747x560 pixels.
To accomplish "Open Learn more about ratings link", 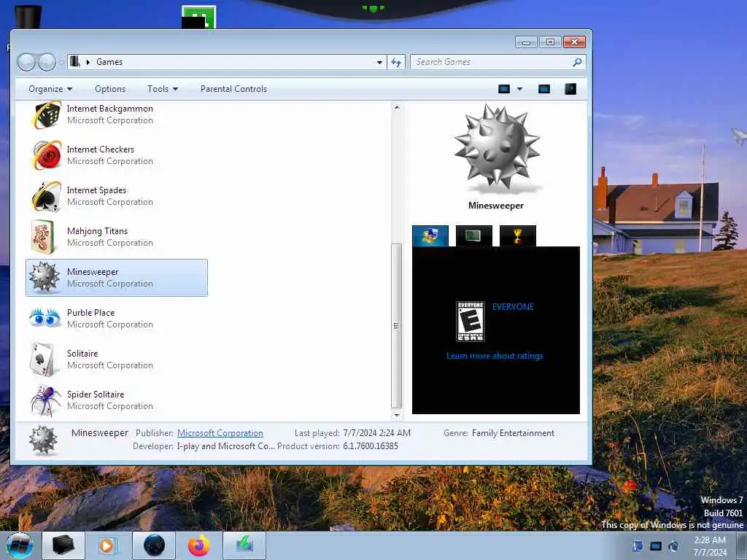I will (x=495, y=356).
